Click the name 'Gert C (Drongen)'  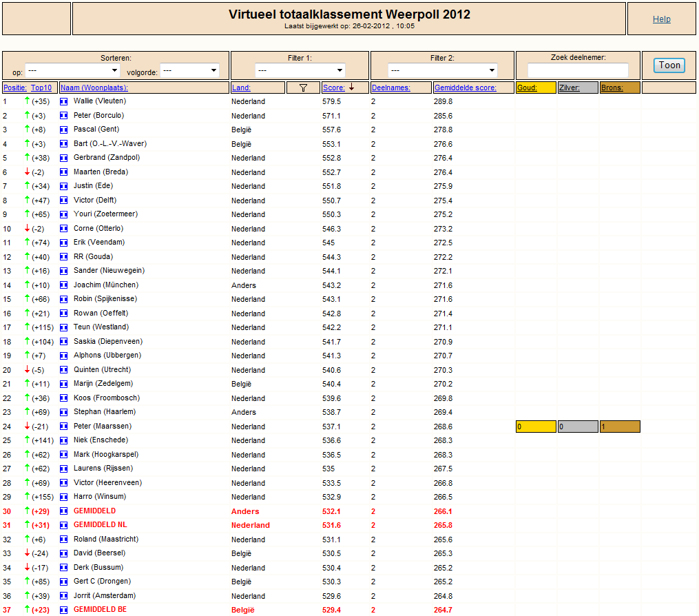[102, 582]
